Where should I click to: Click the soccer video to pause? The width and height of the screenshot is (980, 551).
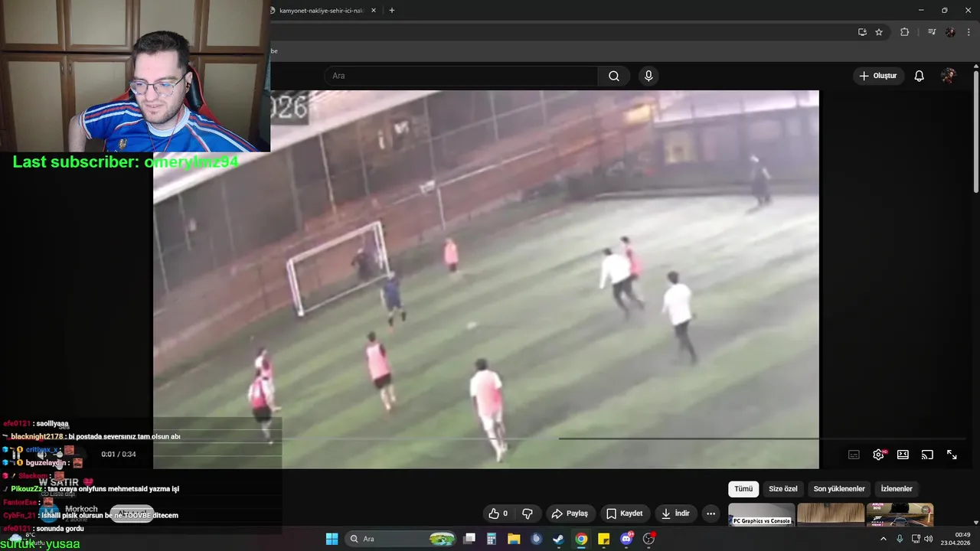tap(485, 279)
